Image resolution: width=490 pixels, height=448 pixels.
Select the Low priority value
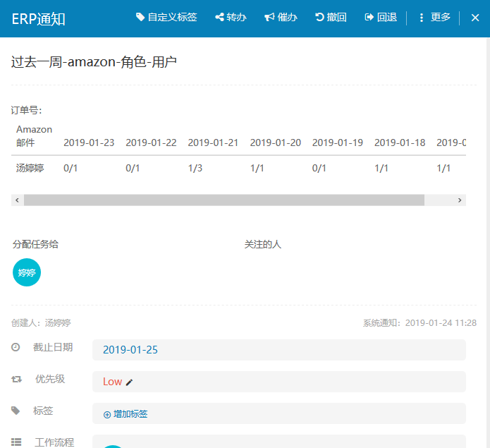[x=112, y=382]
